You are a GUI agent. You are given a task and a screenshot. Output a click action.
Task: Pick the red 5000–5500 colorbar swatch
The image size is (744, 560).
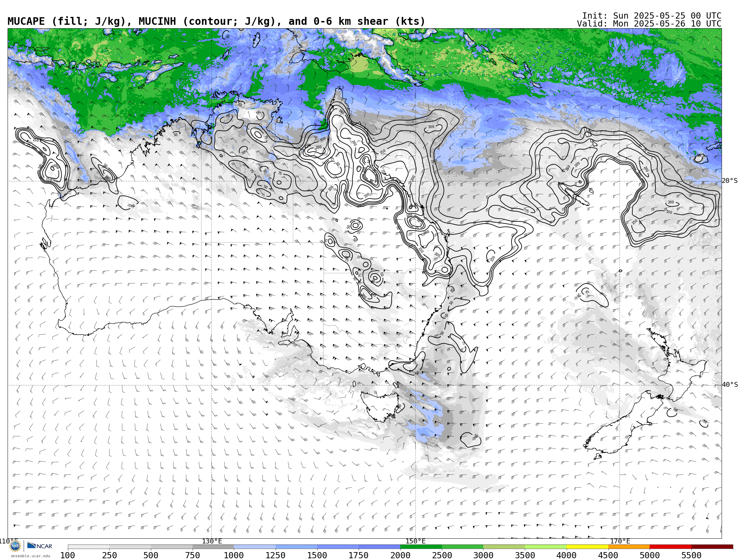(670, 547)
